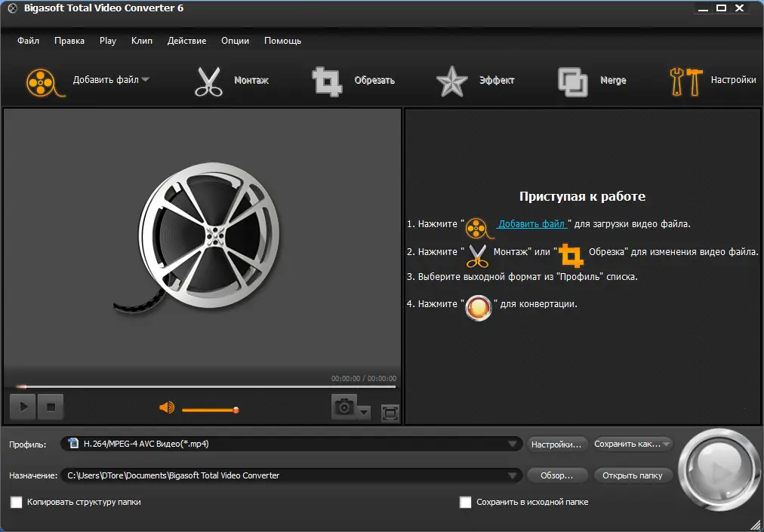Image resolution: width=764 pixels, height=532 pixels.
Task: Click the Merge icon
Action: 571,81
